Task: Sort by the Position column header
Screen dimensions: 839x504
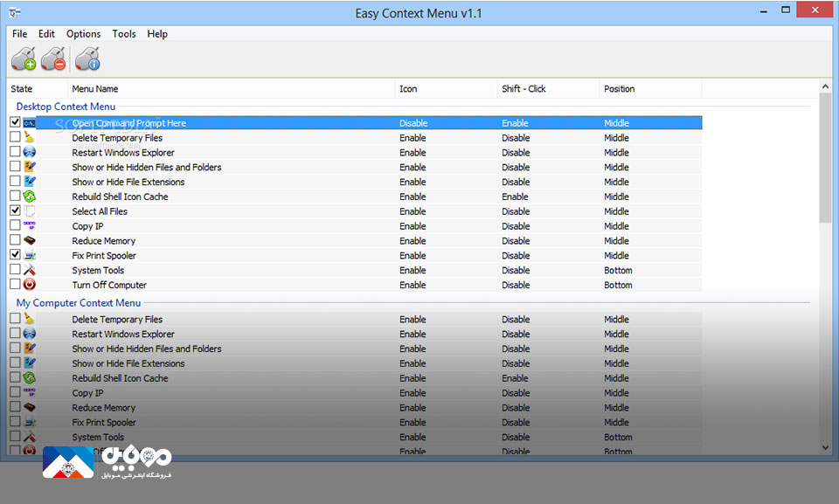Action: tap(650, 89)
